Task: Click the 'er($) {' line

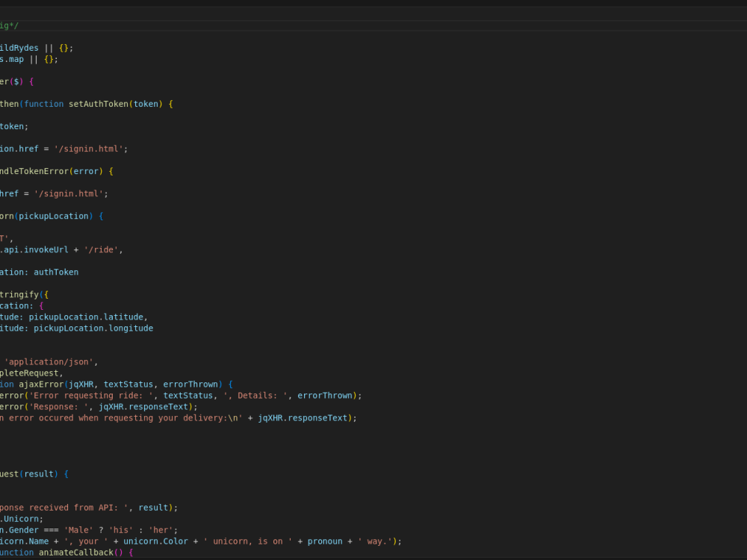Action: coord(17,81)
